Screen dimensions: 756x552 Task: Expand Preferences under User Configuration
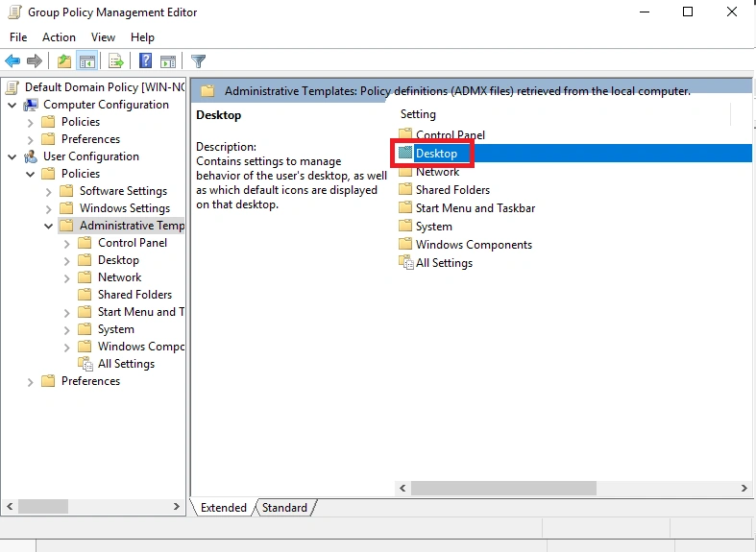click(x=31, y=382)
